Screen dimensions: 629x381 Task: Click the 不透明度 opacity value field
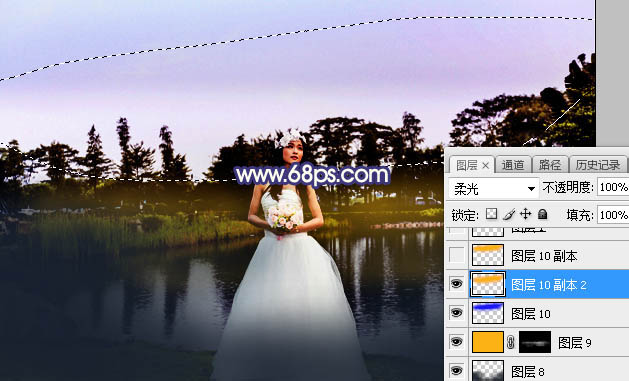pos(613,187)
